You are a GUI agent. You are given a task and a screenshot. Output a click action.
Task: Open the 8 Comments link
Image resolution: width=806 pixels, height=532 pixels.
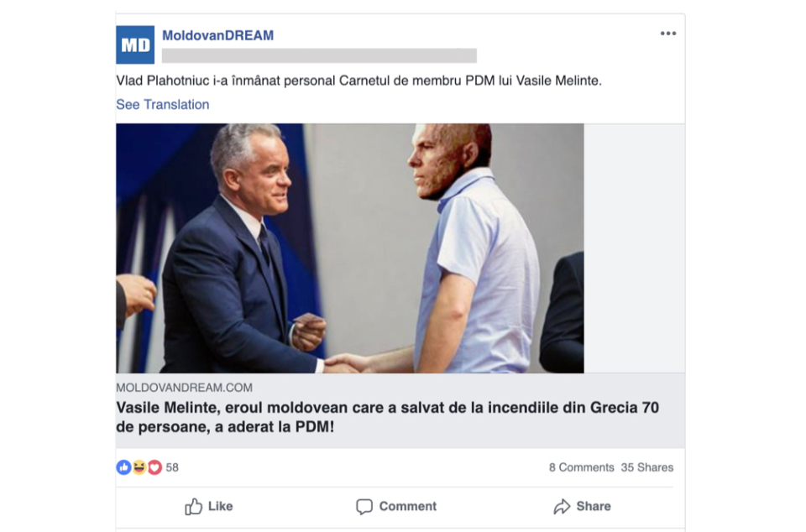point(581,467)
